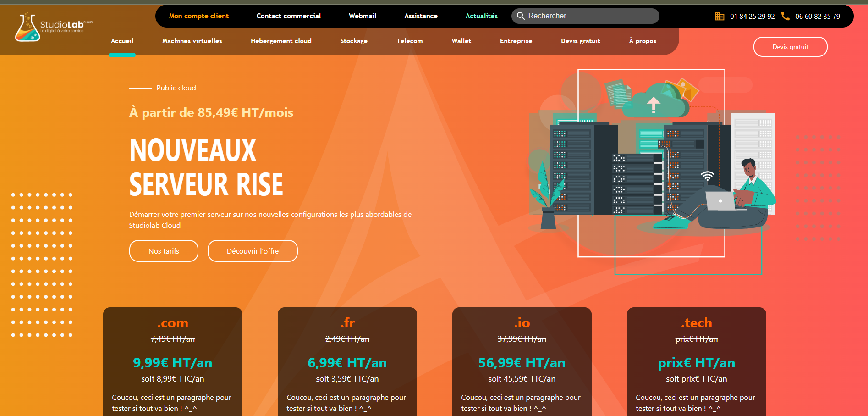Image resolution: width=868 pixels, height=416 pixels.
Task: Select the .com domain pricing card title
Action: [172, 323]
